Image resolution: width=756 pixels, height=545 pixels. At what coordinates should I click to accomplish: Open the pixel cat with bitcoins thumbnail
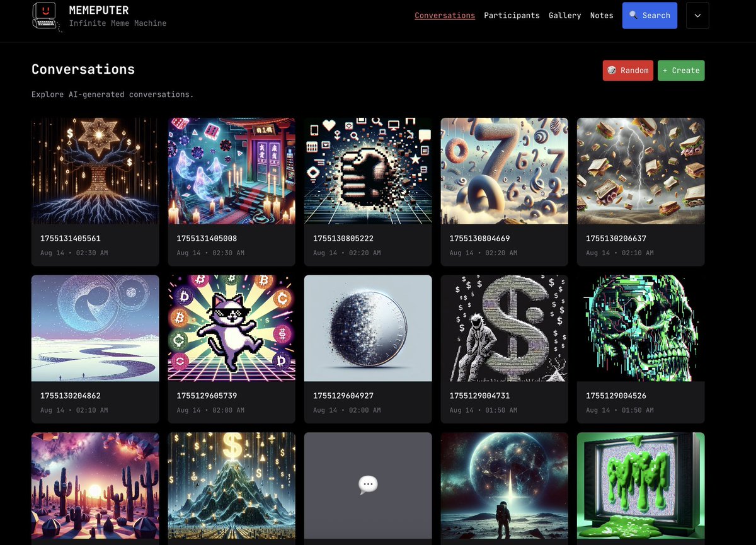pyautogui.click(x=231, y=328)
